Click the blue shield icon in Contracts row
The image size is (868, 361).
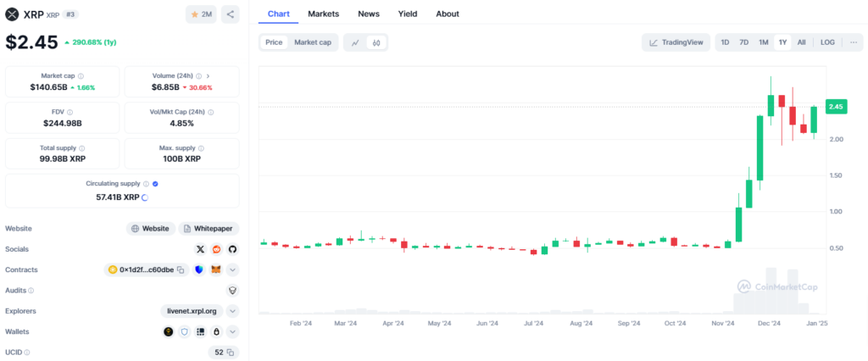pyautogui.click(x=199, y=269)
